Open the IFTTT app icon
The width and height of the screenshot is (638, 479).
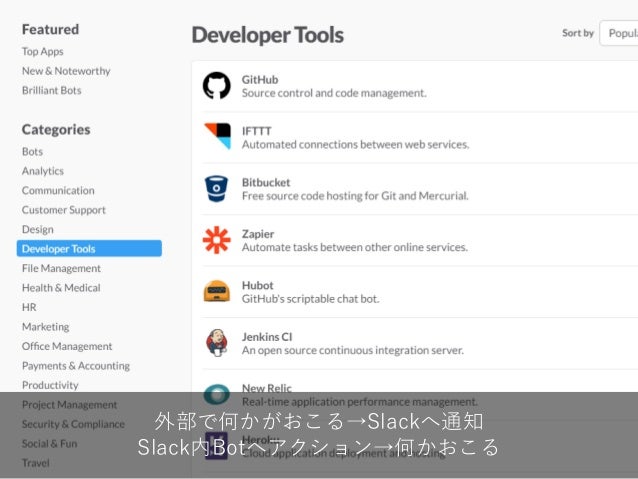[x=217, y=136]
